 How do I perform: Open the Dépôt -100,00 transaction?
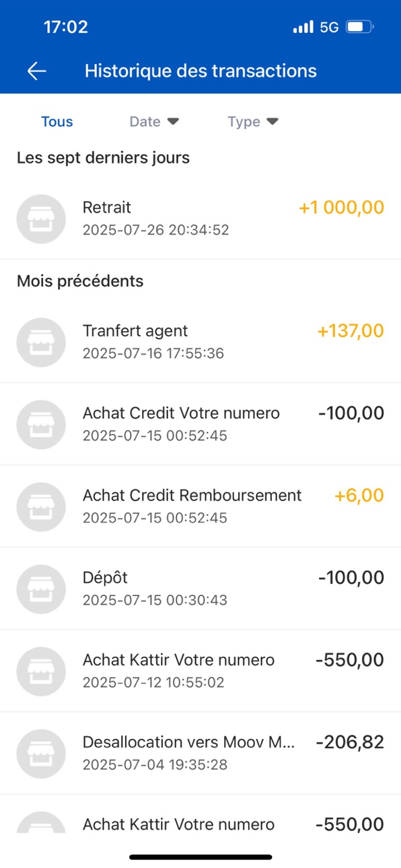[200, 589]
